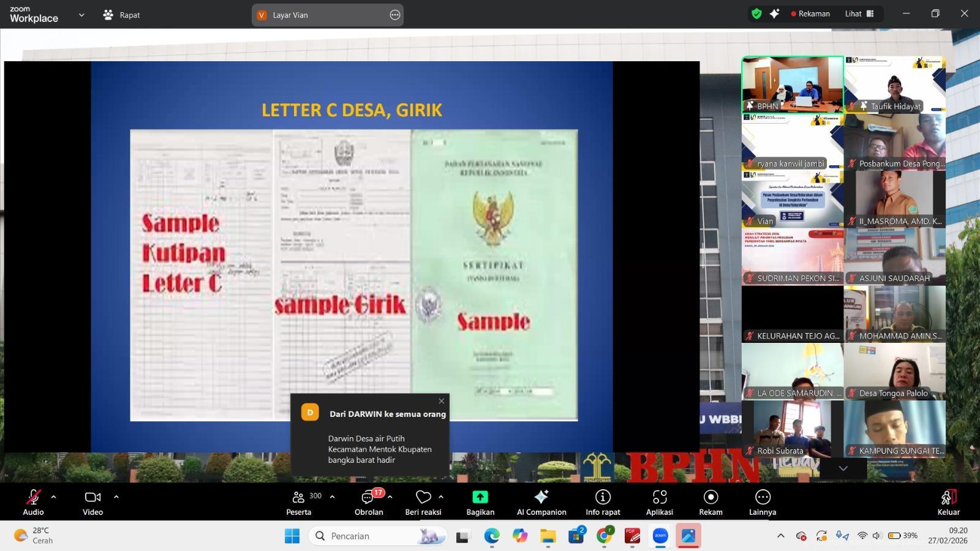The height and width of the screenshot is (551, 980).
Task: Expand video settings arrow next to Video
Action: (x=116, y=497)
